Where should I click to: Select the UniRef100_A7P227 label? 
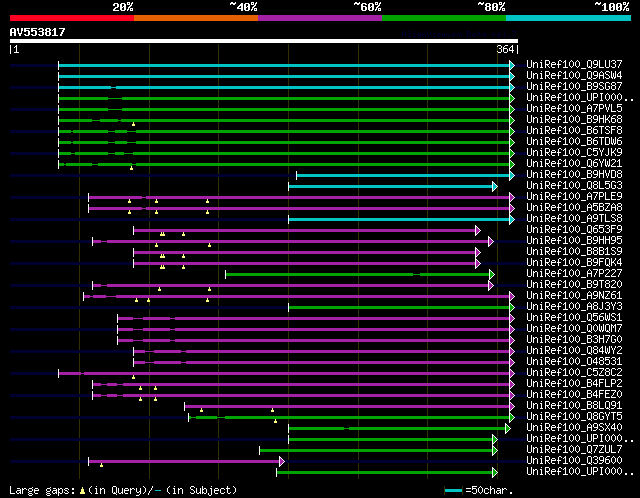[x=574, y=273]
